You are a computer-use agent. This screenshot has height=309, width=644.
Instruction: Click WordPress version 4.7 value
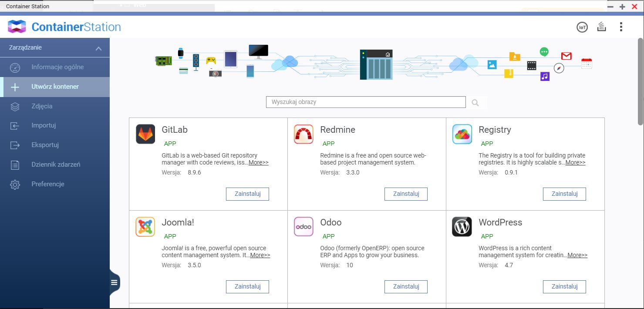click(x=509, y=265)
